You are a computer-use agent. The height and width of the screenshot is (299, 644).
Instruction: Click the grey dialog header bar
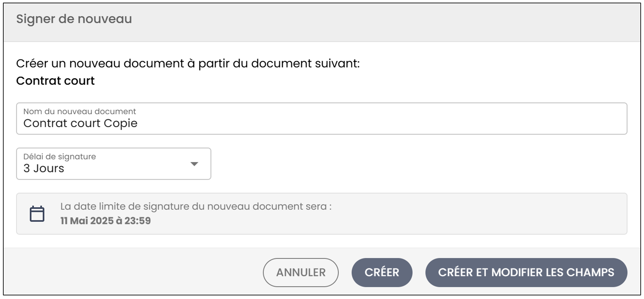coord(322,22)
